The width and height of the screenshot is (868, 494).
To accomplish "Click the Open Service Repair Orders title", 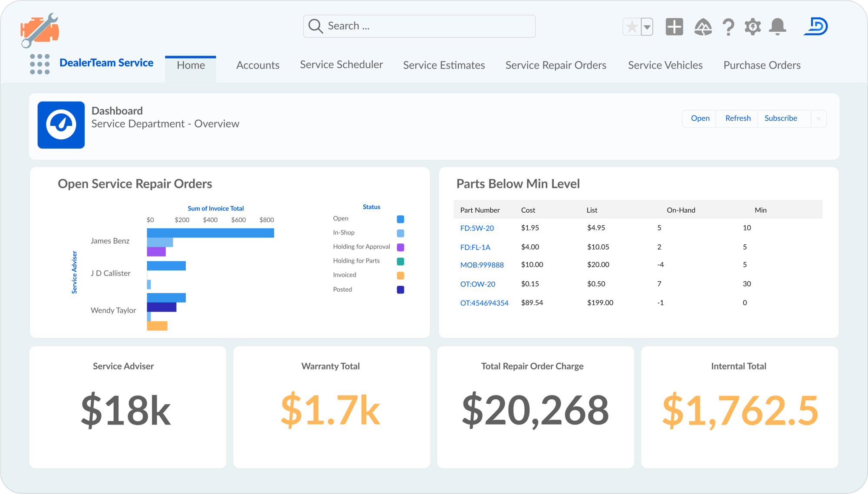I will click(x=135, y=184).
